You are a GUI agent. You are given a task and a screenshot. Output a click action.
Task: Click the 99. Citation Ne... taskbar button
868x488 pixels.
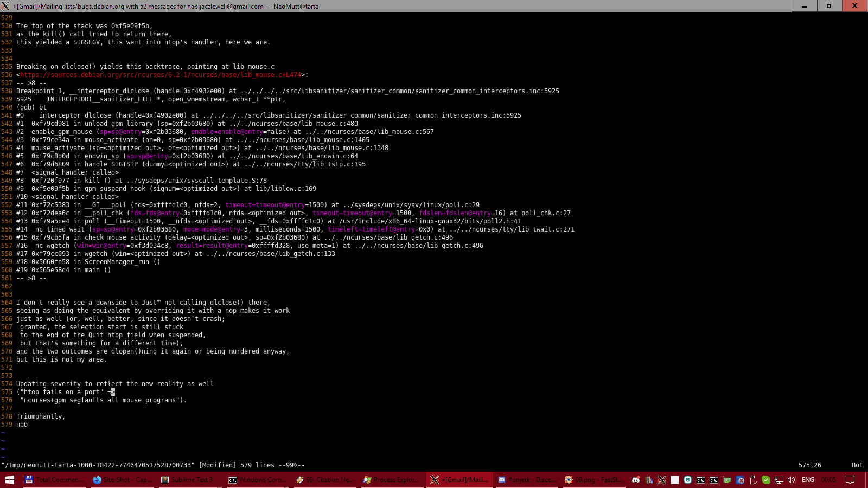click(x=324, y=480)
